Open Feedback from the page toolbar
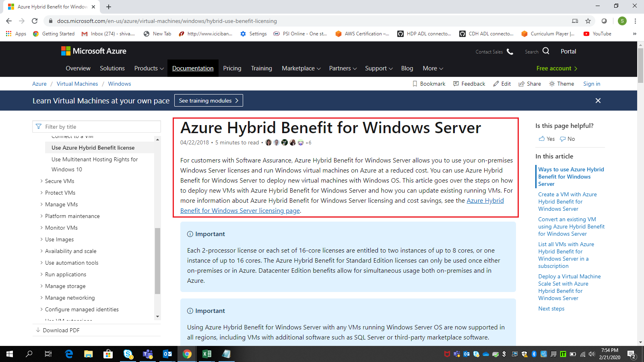644x362 pixels. pyautogui.click(x=469, y=84)
